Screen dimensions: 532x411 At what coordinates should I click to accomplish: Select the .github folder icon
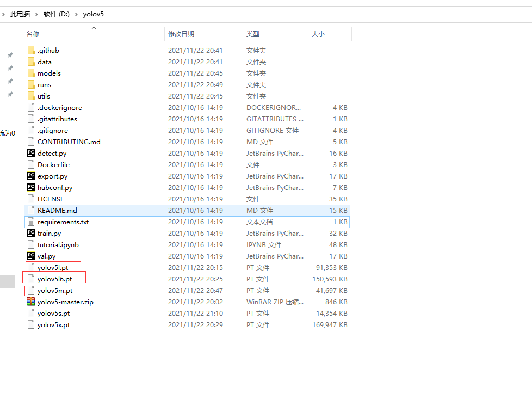31,50
